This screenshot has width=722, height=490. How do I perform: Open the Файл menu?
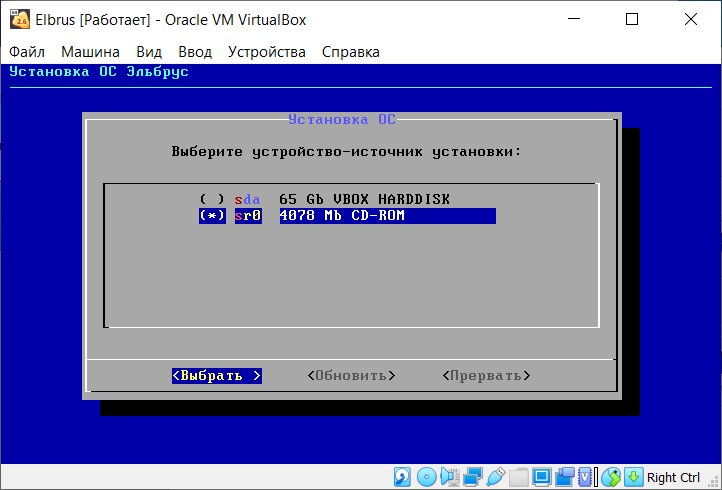[x=27, y=52]
